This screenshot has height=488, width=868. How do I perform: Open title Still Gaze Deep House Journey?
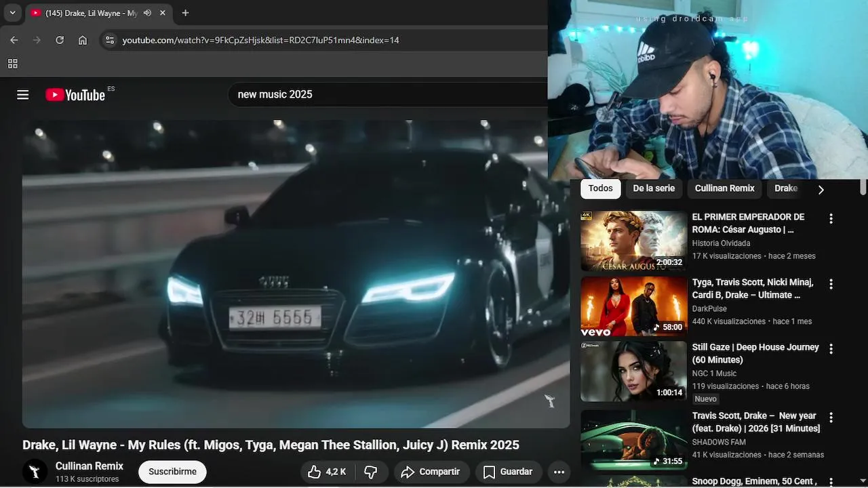(755, 353)
